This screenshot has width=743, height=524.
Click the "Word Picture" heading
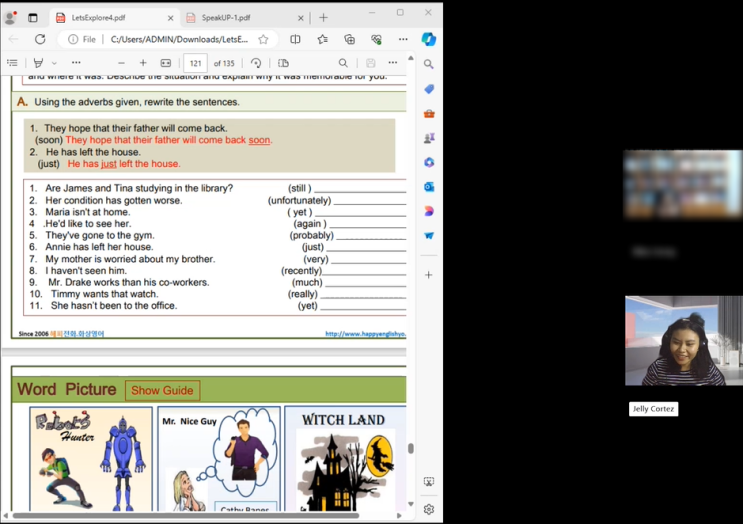pyautogui.click(x=67, y=389)
